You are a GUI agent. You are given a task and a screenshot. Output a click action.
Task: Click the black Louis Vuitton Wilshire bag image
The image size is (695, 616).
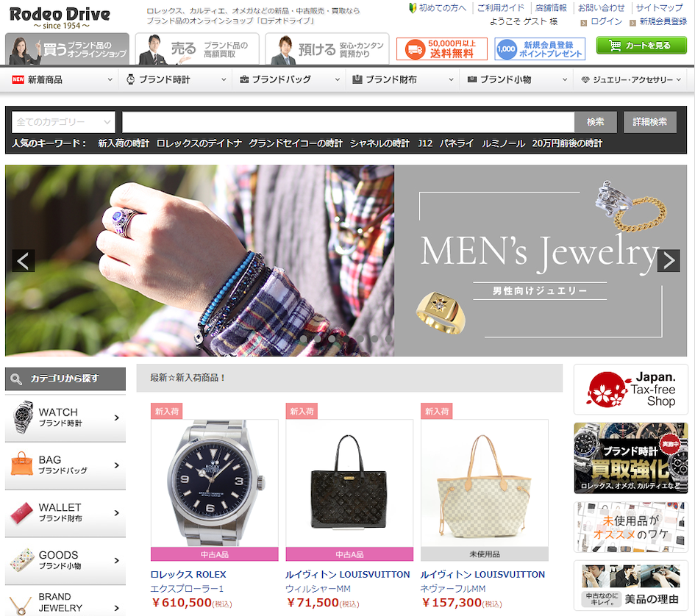click(x=349, y=483)
